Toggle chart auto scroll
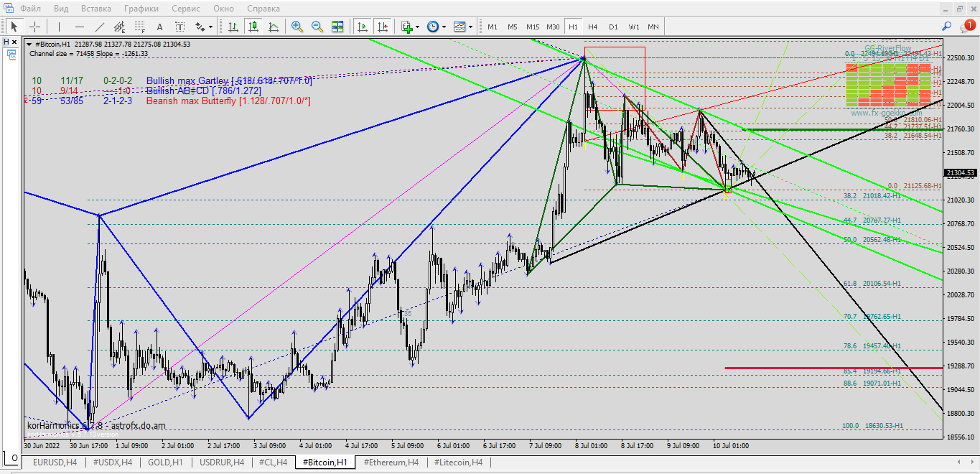The width and height of the screenshot is (980, 474). [363, 27]
